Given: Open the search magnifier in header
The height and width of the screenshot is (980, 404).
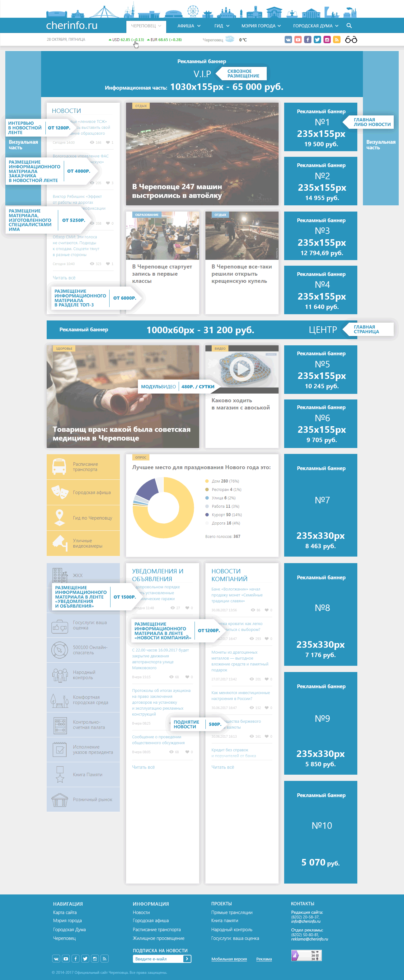Looking at the screenshot, I should pyautogui.click(x=349, y=26).
